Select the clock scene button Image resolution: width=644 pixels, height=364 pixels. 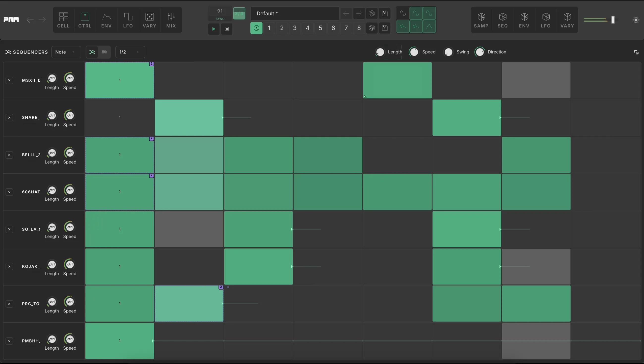click(256, 28)
